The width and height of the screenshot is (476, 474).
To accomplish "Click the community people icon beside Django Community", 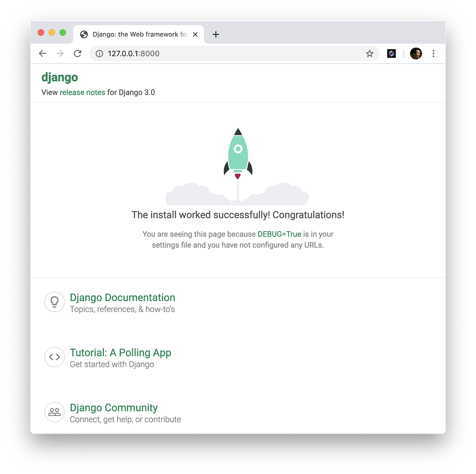I will pyautogui.click(x=54, y=412).
